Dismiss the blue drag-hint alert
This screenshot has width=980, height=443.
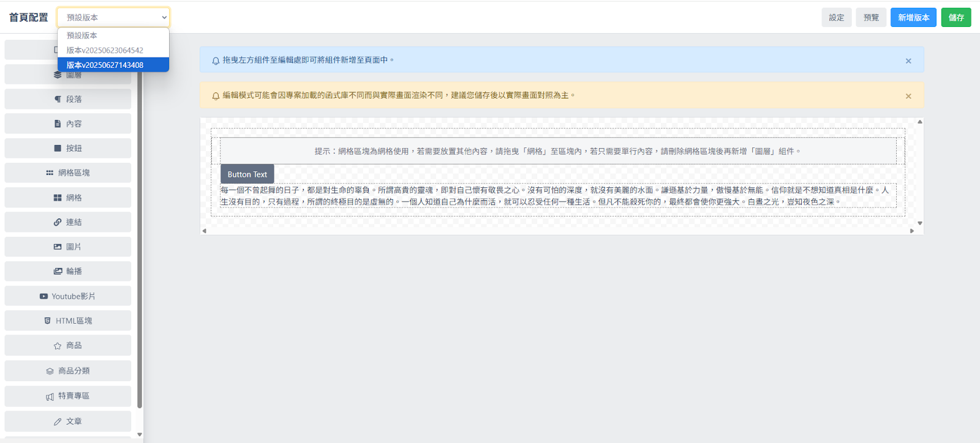pos(908,61)
